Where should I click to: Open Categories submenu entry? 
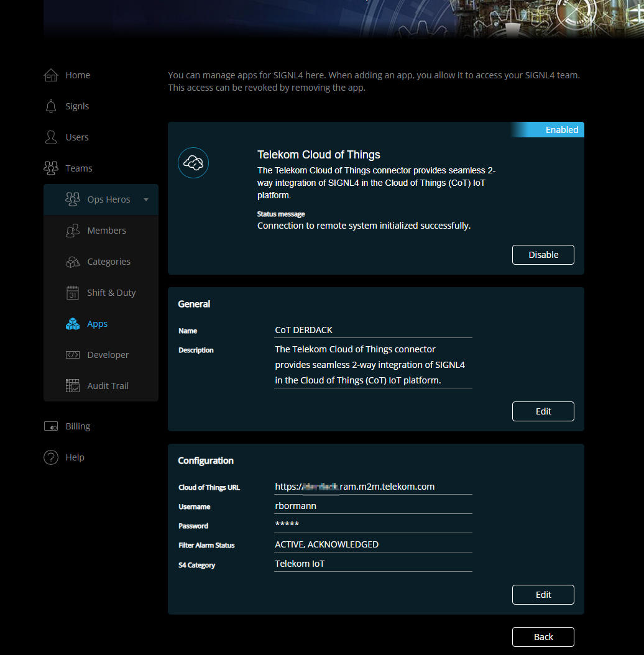(109, 262)
